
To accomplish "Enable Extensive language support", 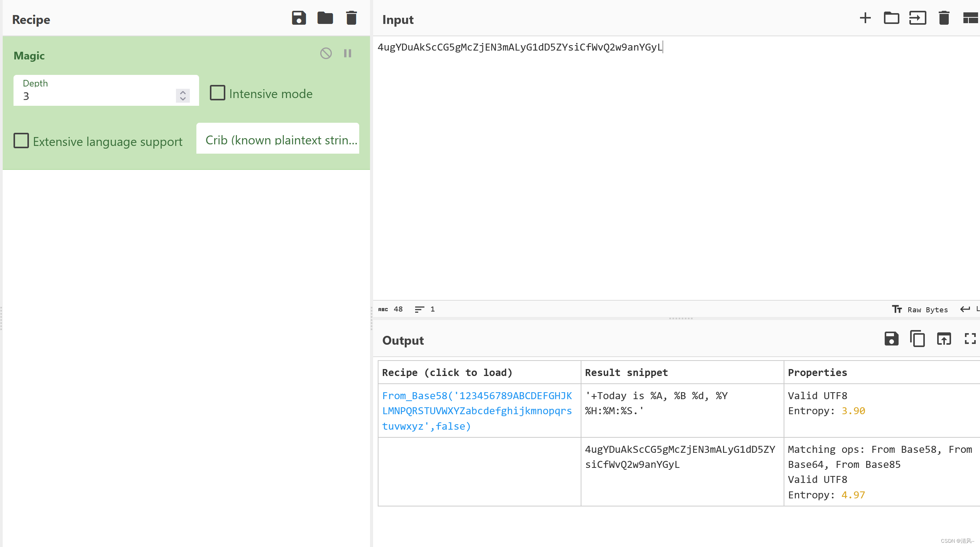I will (21, 141).
